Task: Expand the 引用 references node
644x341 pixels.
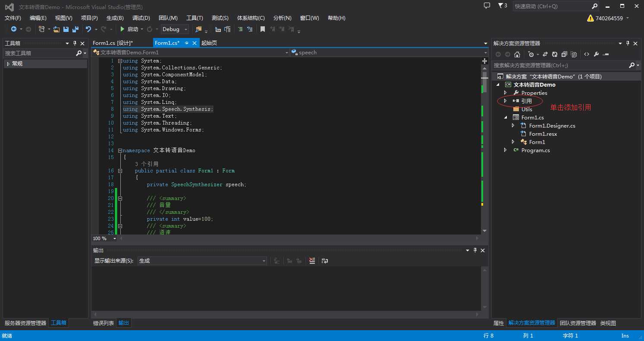Action: 505,101
